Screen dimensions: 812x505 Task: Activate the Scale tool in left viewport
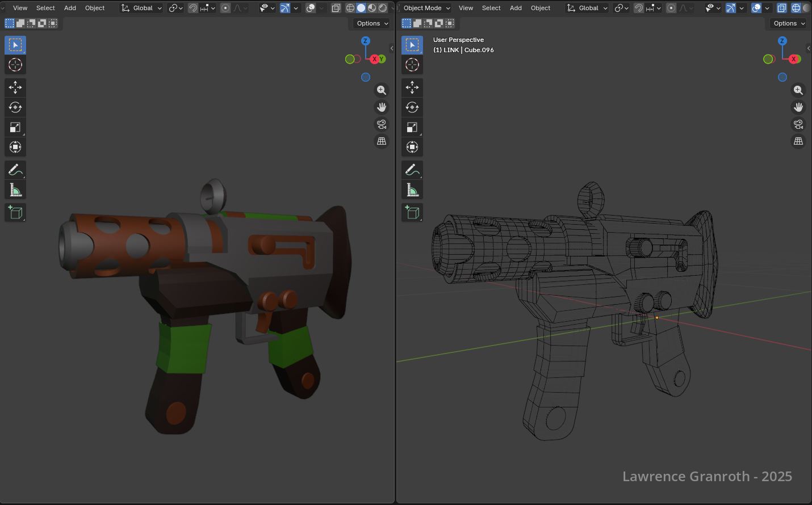click(x=15, y=127)
